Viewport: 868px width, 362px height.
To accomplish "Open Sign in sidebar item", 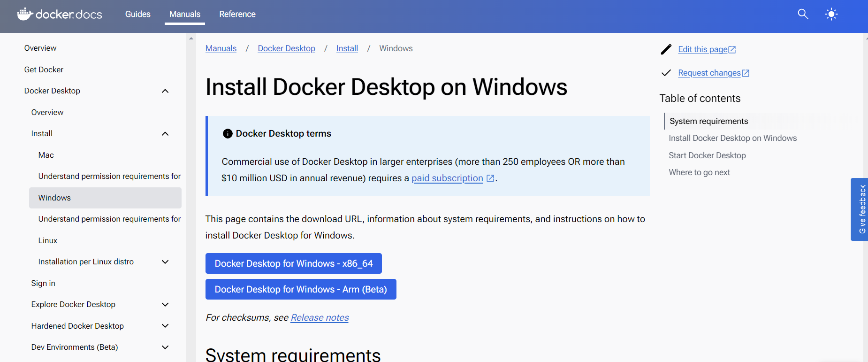I will pyautogui.click(x=43, y=283).
